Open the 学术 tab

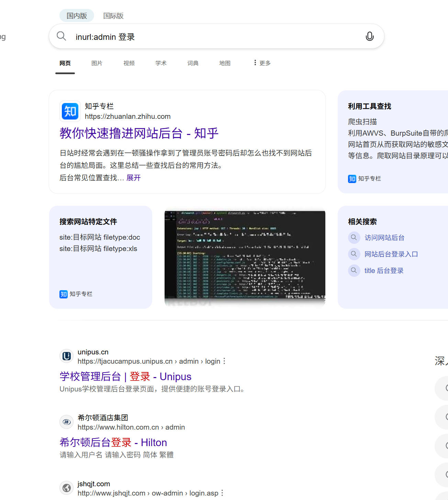(x=161, y=63)
